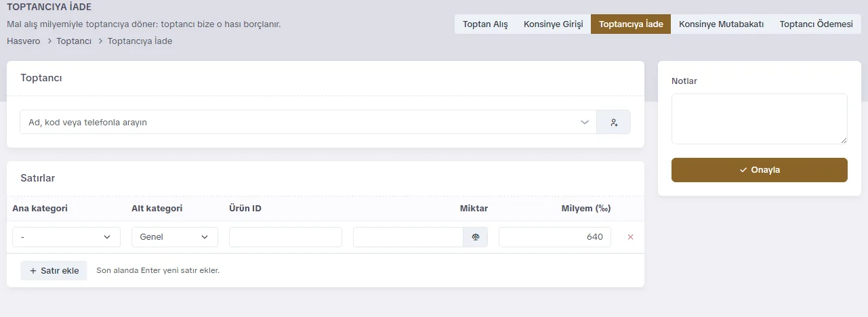Open the Ana kategori dropdown

(66, 237)
